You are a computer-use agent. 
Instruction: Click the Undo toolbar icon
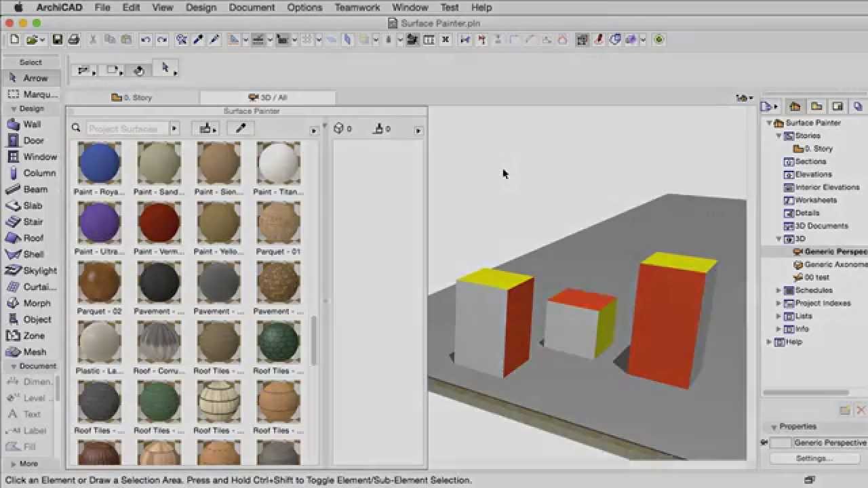click(146, 40)
